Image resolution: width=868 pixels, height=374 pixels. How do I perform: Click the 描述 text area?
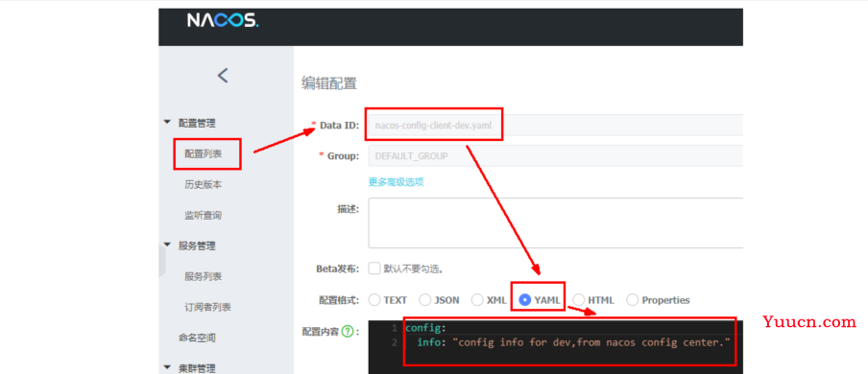pyautogui.click(x=555, y=222)
